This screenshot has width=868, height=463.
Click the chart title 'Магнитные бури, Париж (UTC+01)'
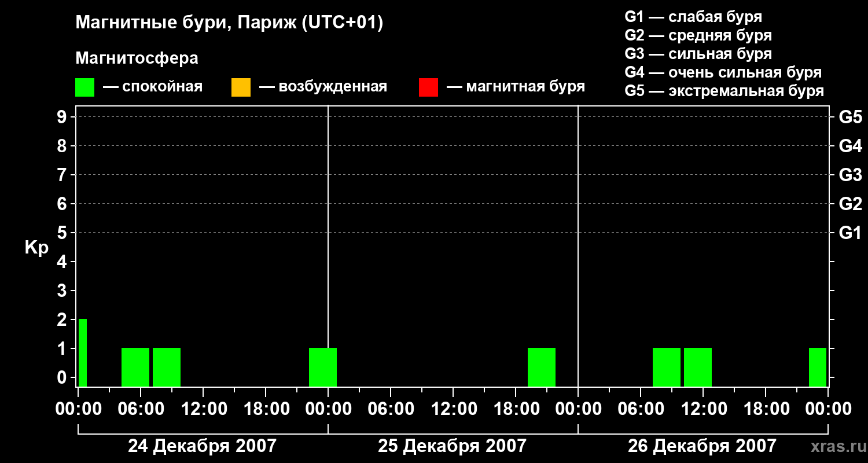pos(229,23)
